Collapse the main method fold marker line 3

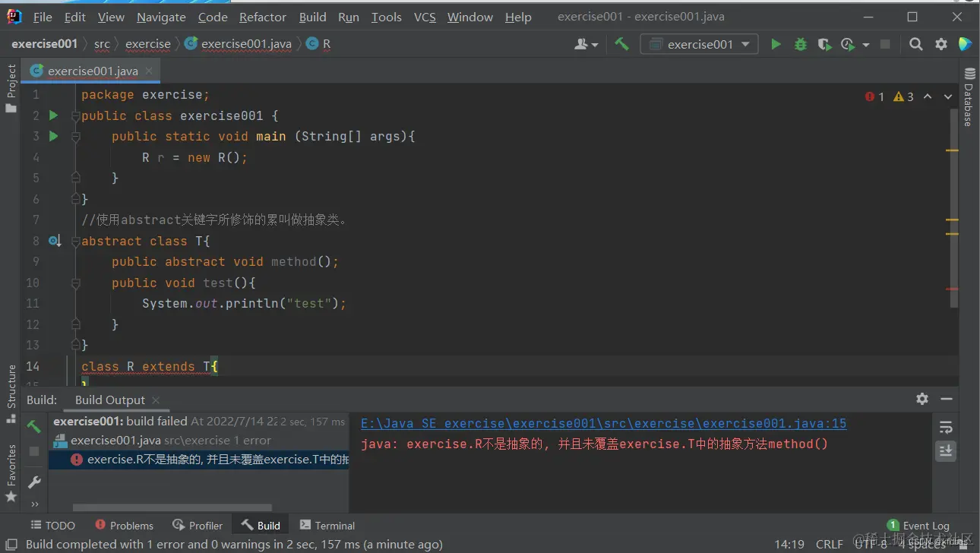point(75,137)
